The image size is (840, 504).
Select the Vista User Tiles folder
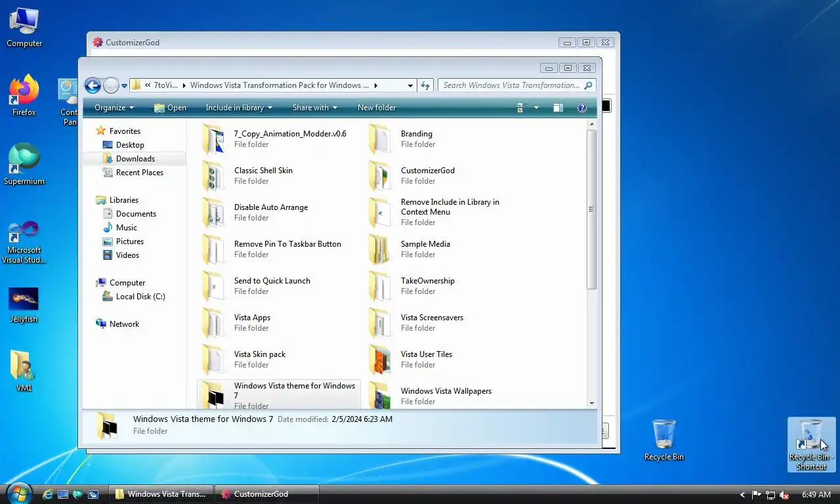click(444, 359)
